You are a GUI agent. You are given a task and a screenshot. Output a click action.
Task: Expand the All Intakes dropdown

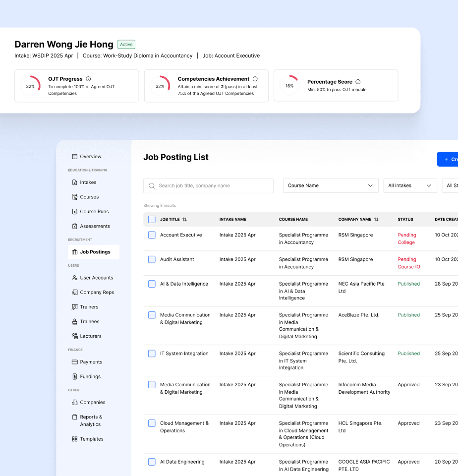click(410, 185)
